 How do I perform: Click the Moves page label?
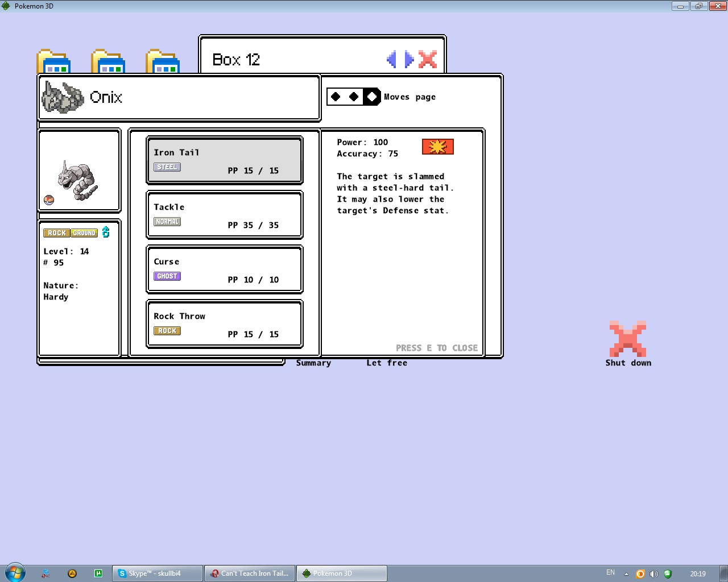409,97
